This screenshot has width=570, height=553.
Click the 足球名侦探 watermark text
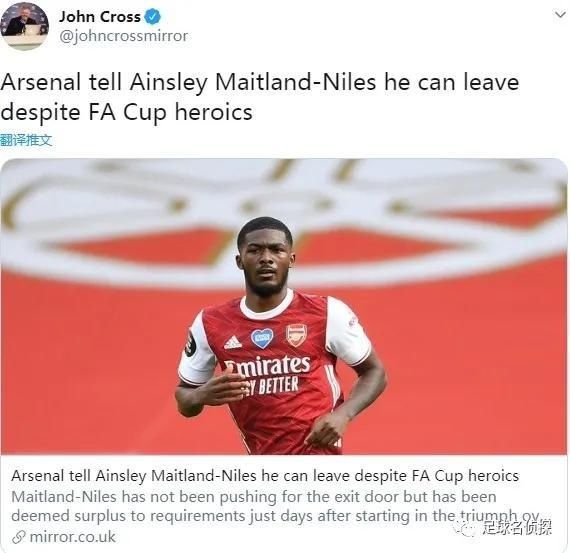(517, 527)
